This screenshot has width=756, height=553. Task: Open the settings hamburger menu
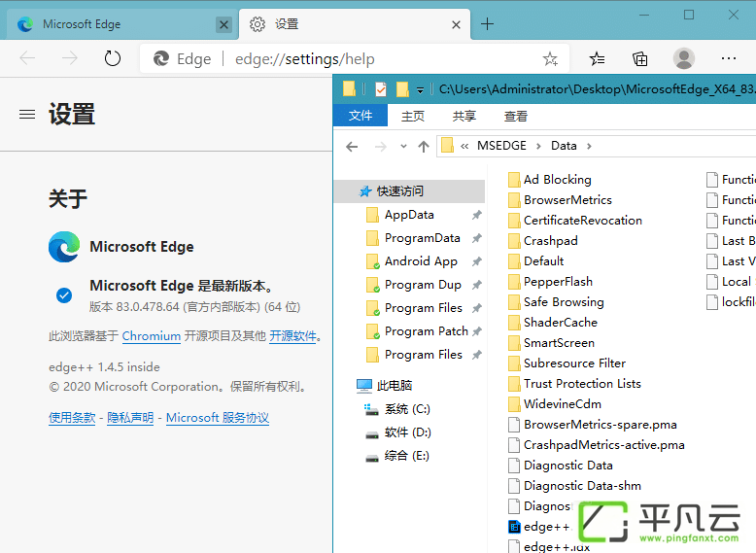pos(27,115)
